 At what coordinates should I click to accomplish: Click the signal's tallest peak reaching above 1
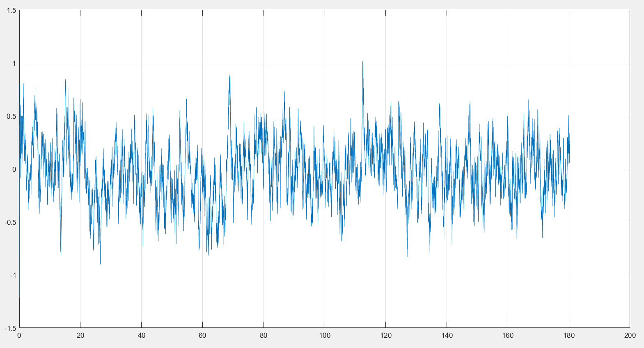[x=363, y=62]
